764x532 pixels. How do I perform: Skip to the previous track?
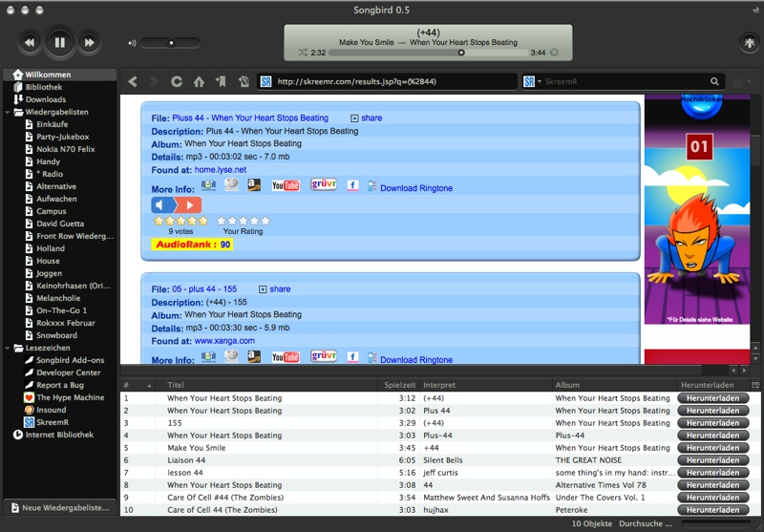point(30,42)
